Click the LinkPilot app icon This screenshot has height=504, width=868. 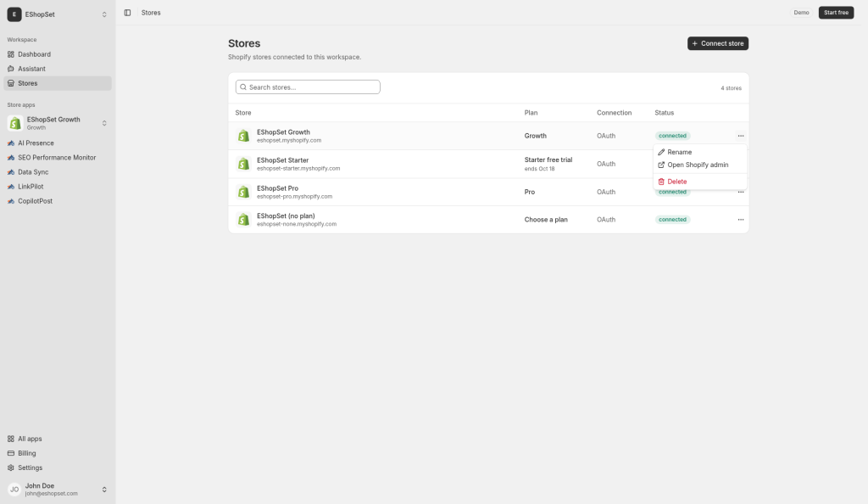point(10,187)
